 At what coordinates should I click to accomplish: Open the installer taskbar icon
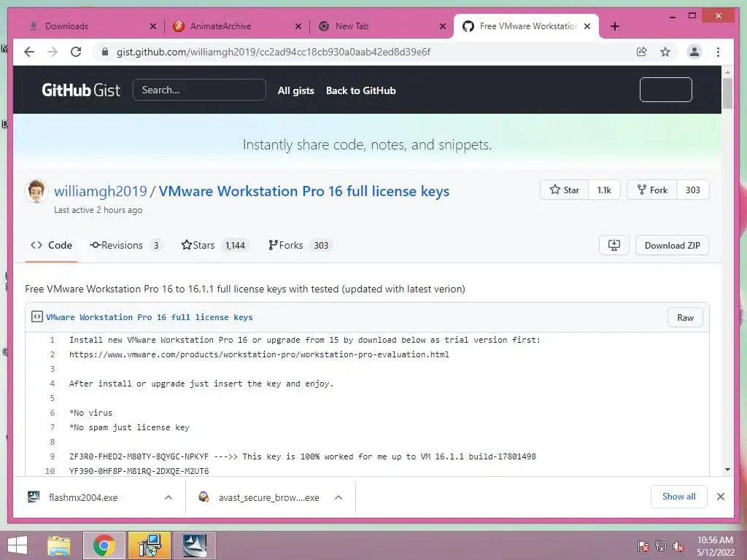coord(150,545)
